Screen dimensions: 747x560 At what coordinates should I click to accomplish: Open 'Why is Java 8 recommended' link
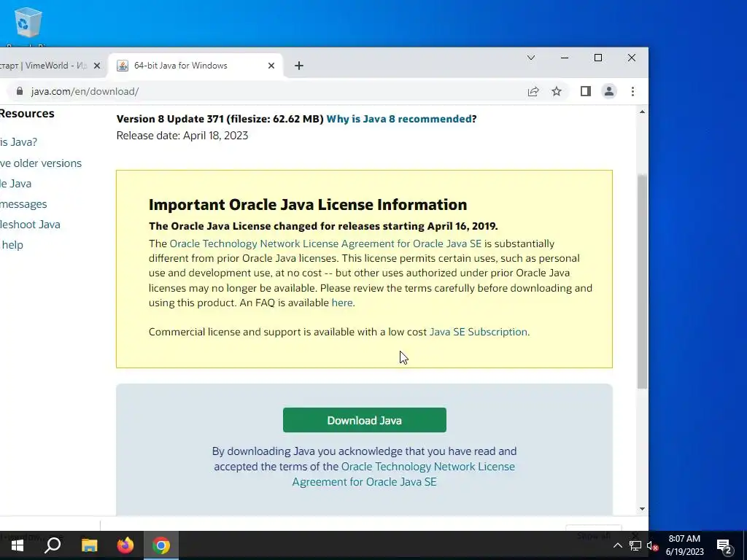[399, 119]
